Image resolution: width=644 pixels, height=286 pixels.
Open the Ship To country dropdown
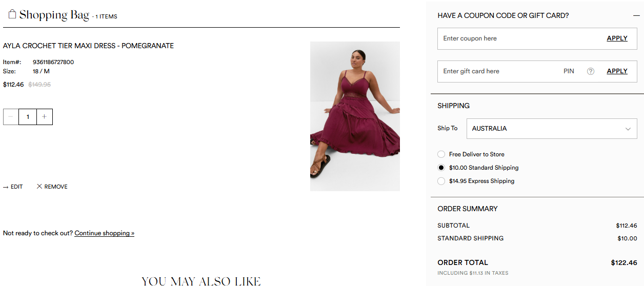(x=552, y=129)
